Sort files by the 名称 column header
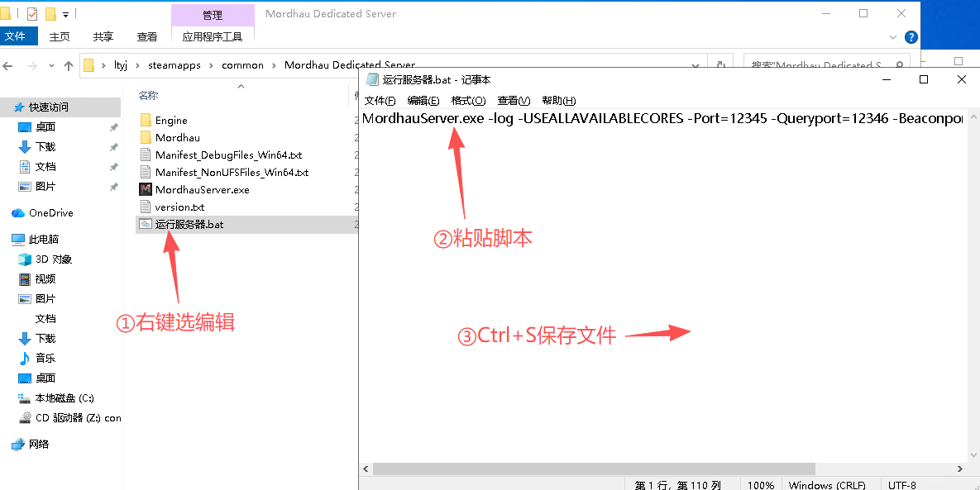The image size is (980, 490). (149, 96)
